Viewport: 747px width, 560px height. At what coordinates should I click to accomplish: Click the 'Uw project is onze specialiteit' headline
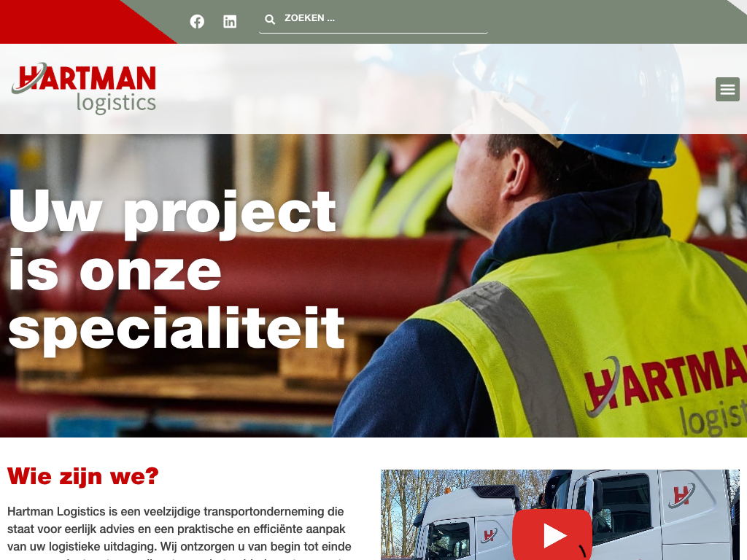pos(177,271)
